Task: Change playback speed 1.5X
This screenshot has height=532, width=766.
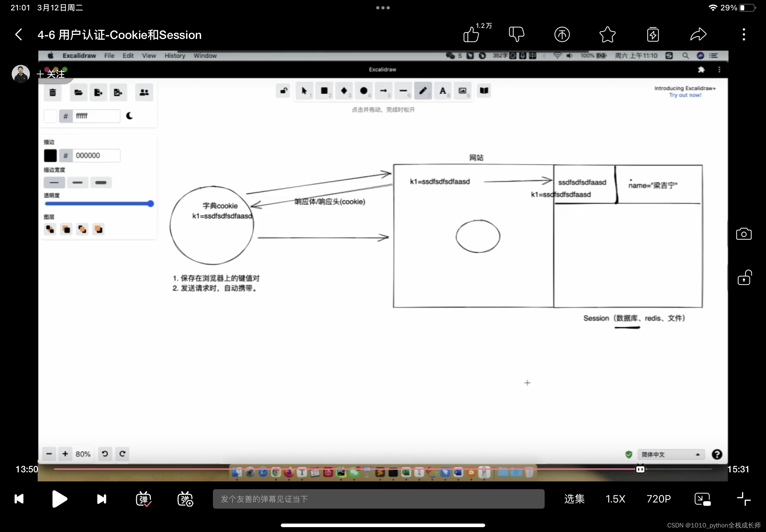Action: point(615,499)
